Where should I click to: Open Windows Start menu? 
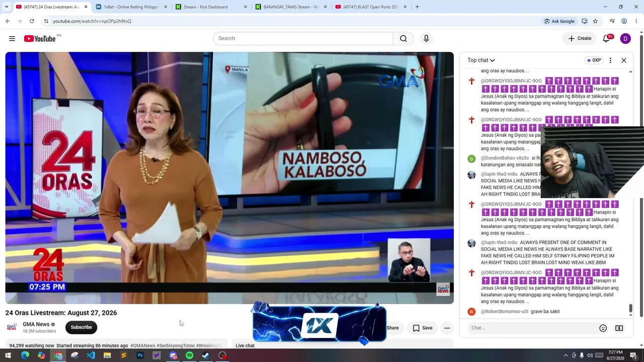[8, 355]
